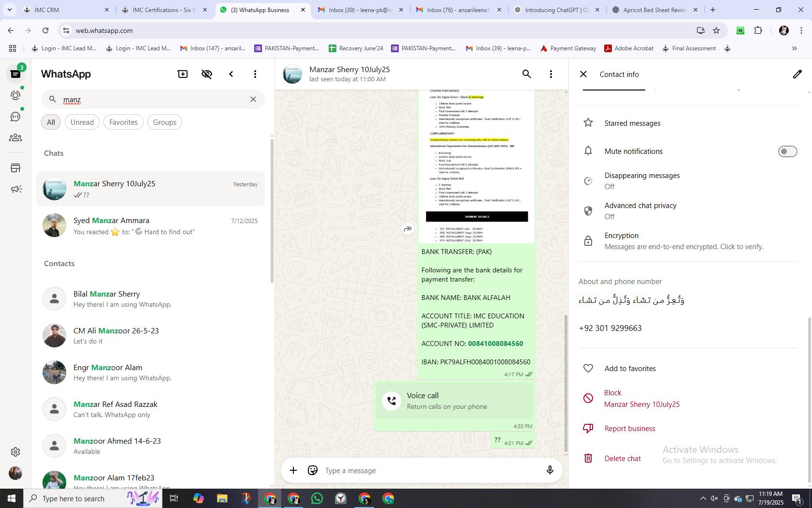
Task: Start a new chat with the plus icon
Action: 183,74
